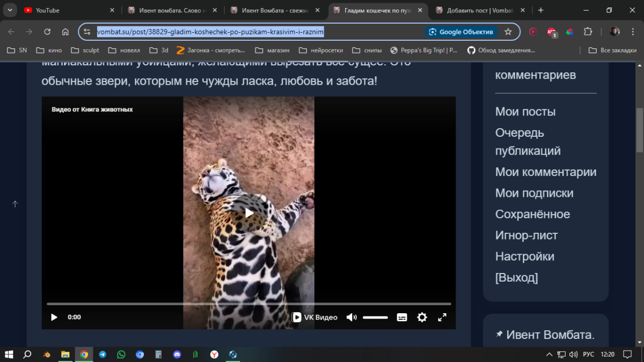
Task: Mute the video with the speaker icon
Action: [x=352, y=317]
